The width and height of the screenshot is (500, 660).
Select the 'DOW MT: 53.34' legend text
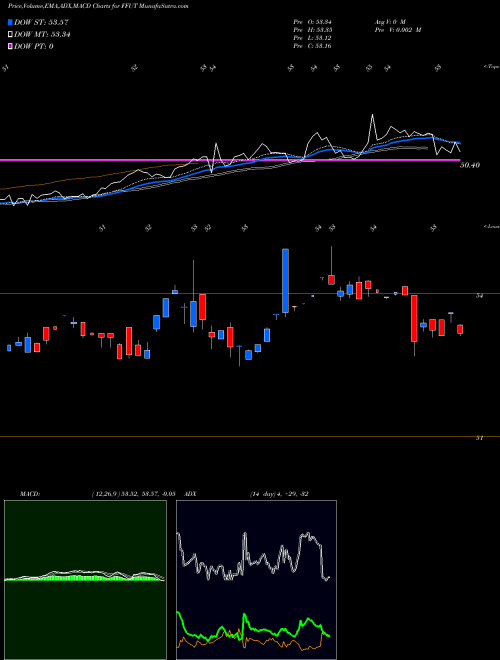(x=42, y=34)
